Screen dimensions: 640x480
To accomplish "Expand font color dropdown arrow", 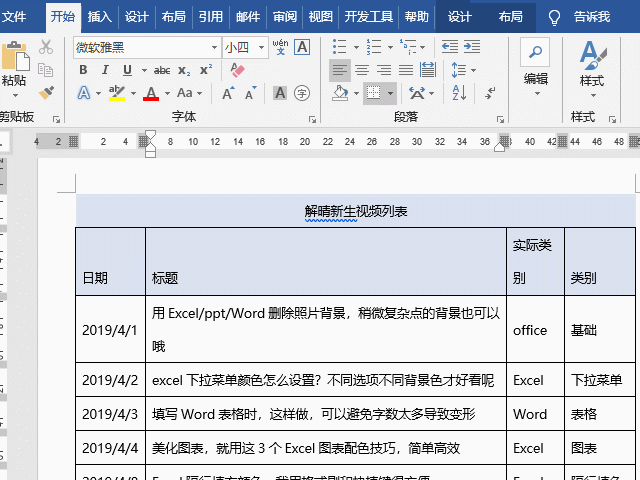I will [x=167, y=93].
